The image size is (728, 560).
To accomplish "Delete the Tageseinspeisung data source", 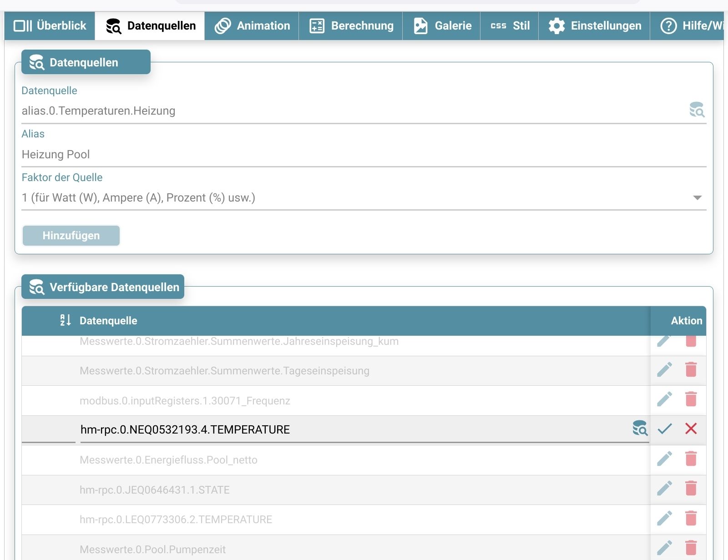I will [x=691, y=370].
